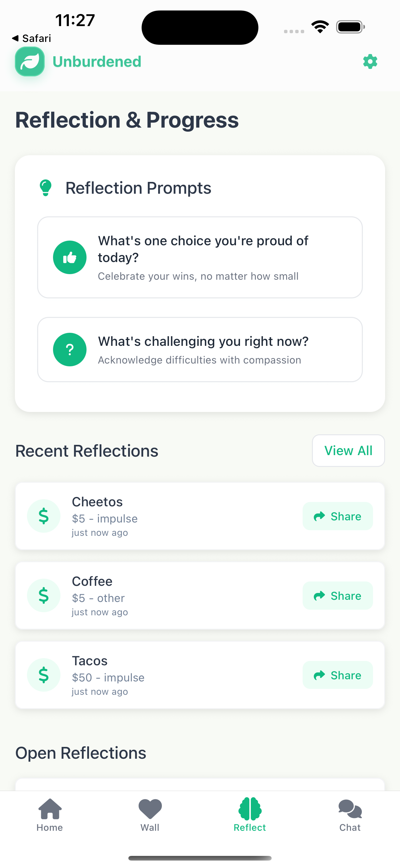Tap the thumbs-up icon on proud prompt

point(70,257)
